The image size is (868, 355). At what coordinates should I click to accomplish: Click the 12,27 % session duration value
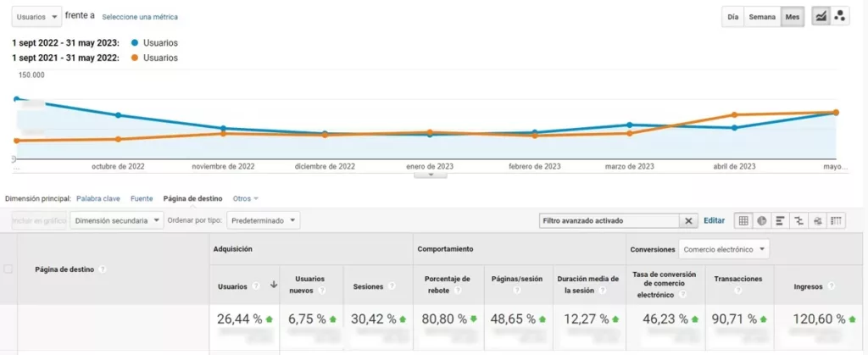[587, 319]
